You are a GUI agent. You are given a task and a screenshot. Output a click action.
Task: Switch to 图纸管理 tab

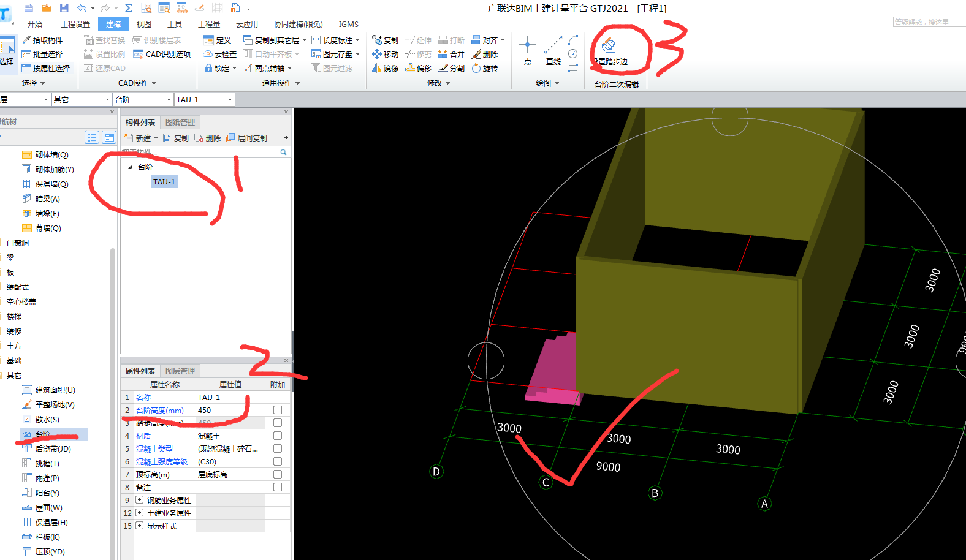[x=180, y=122]
